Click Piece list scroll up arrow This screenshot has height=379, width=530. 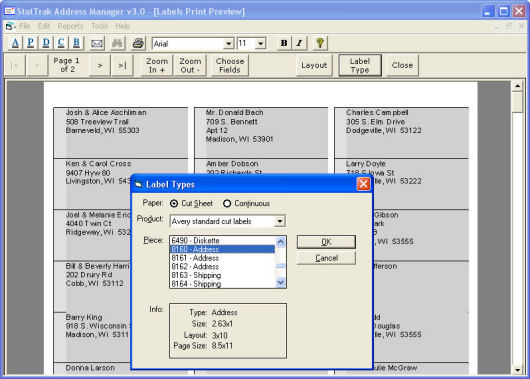[281, 241]
